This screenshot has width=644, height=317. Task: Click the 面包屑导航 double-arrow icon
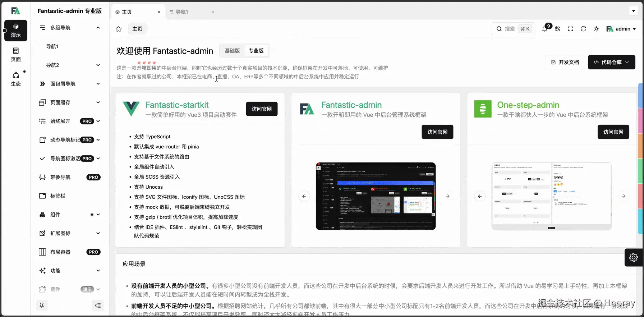tap(42, 84)
